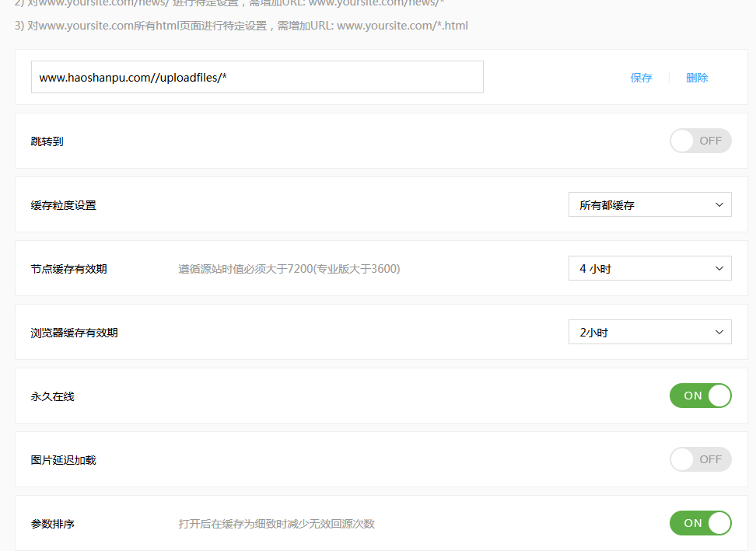Click the 缓存粒度设置 label
Viewport: 756px width, 551px height.
[x=64, y=205]
